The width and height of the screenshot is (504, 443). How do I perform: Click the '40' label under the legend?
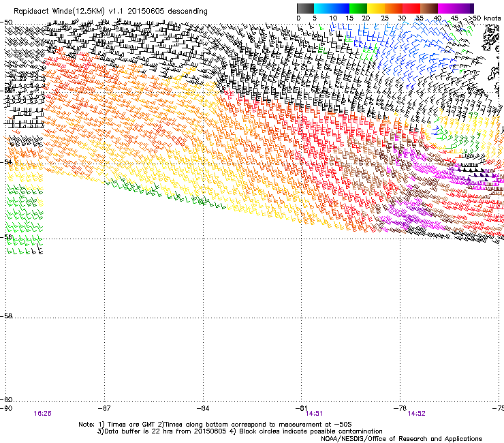coord(437,18)
